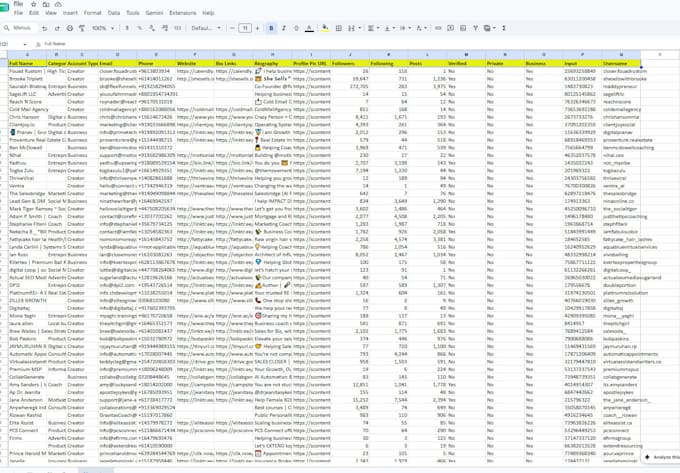This screenshot has width=680, height=473.
Task: Click the font size field showing 11
Action: point(245,28)
